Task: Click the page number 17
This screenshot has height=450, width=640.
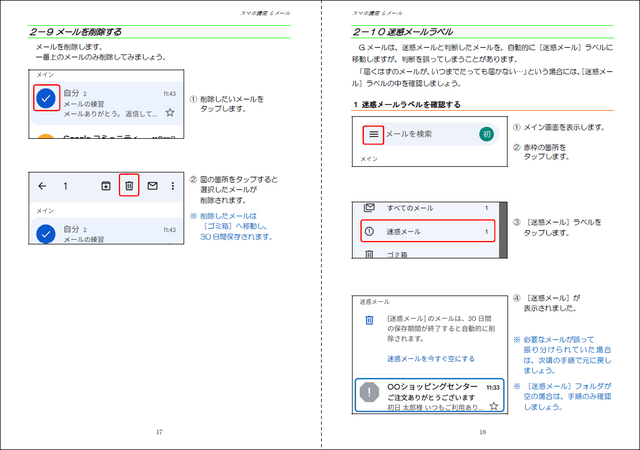Action: [159, 432]
